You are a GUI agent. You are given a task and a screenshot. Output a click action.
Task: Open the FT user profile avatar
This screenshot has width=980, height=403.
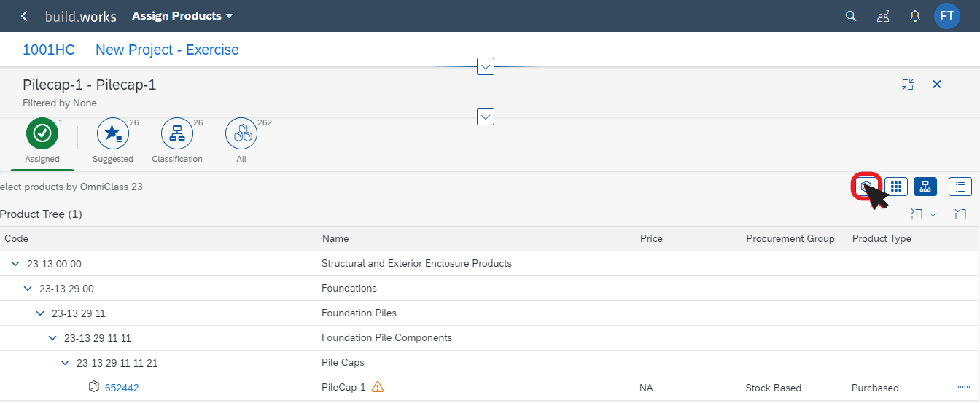click(947, 16)
